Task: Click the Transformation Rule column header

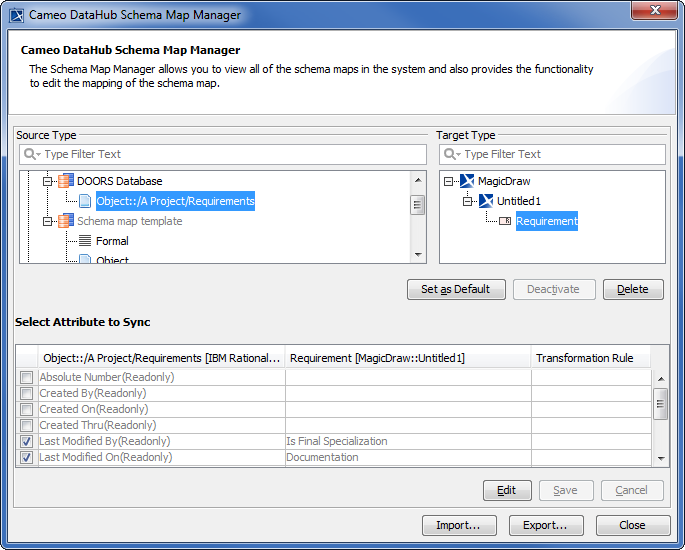Action: 591,358
